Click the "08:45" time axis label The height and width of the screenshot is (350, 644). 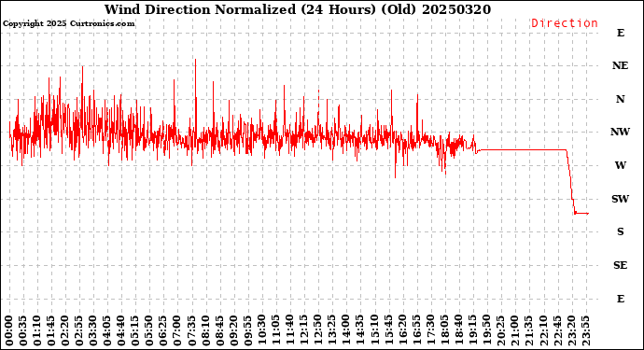pos(219,330)
